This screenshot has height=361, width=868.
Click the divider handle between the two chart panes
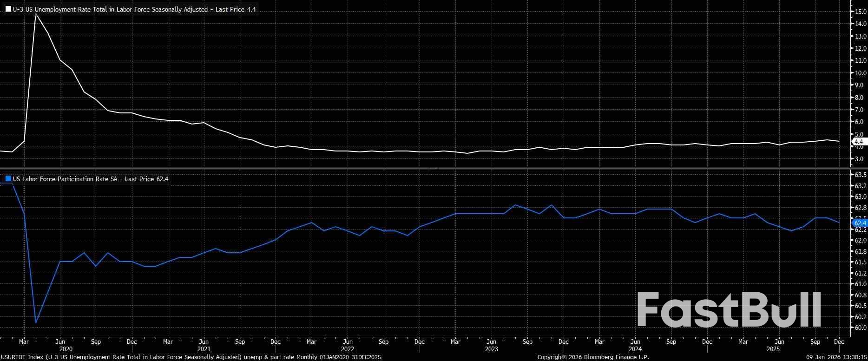click(434, 168)
